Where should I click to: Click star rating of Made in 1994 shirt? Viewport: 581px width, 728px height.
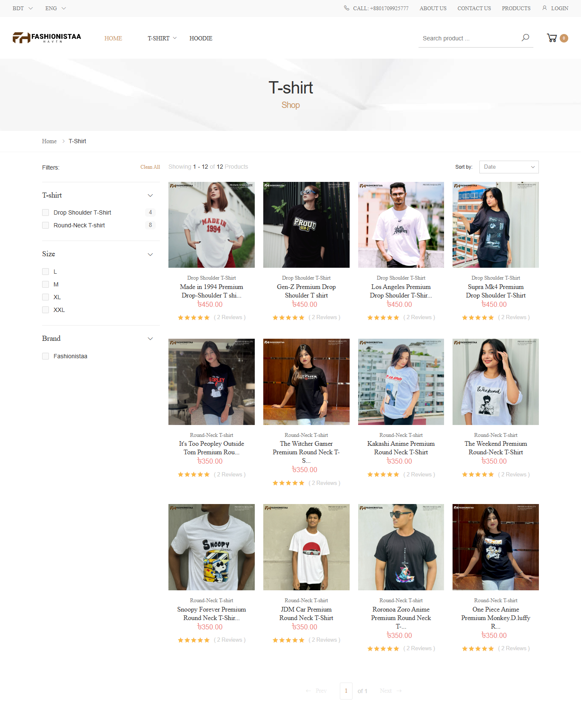point(194,317)
